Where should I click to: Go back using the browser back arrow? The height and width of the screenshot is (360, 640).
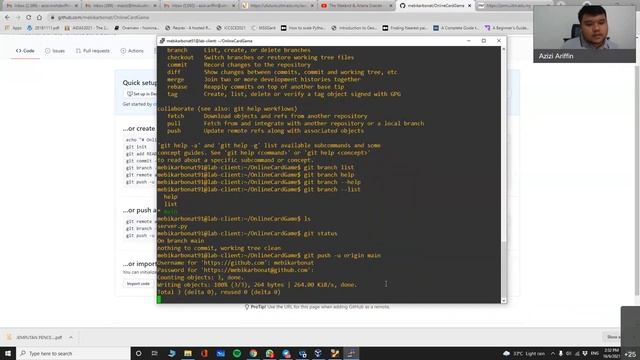(7, 18)
